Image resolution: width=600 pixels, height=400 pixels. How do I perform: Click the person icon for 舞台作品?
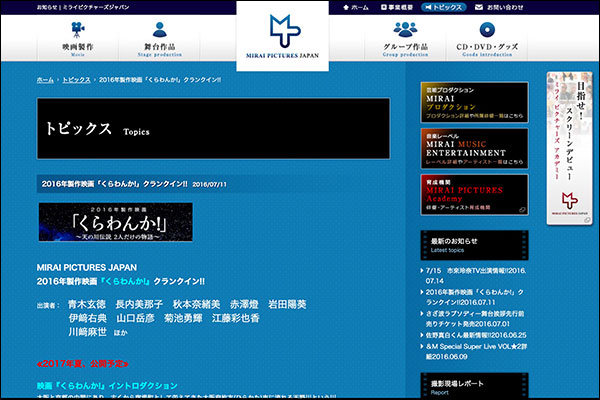(x=159, y=30)
